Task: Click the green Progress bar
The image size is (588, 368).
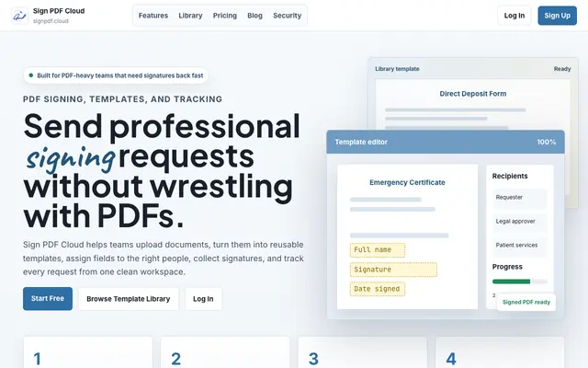Action: coord(511,282)
